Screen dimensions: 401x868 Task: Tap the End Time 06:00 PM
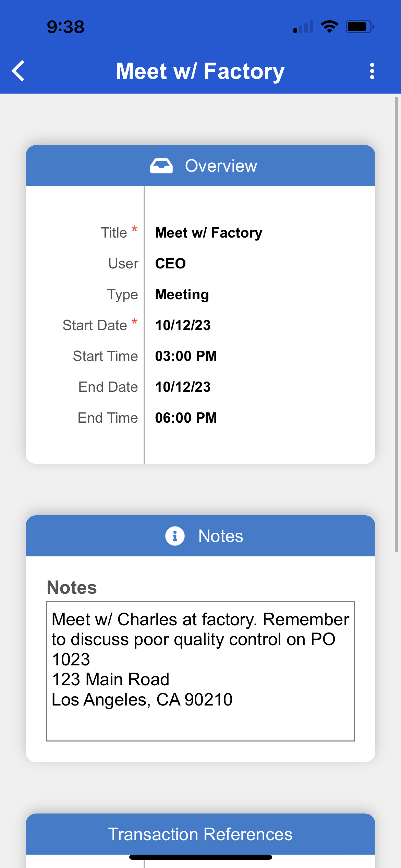[x=186, y=418]
